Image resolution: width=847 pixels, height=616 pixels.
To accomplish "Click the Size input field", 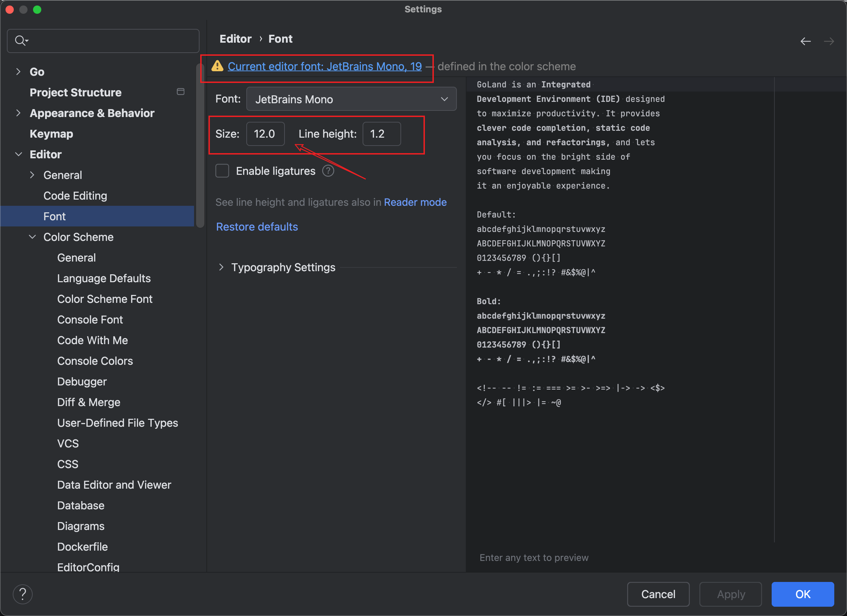I will pyautogui.click(x=265, y=134).
